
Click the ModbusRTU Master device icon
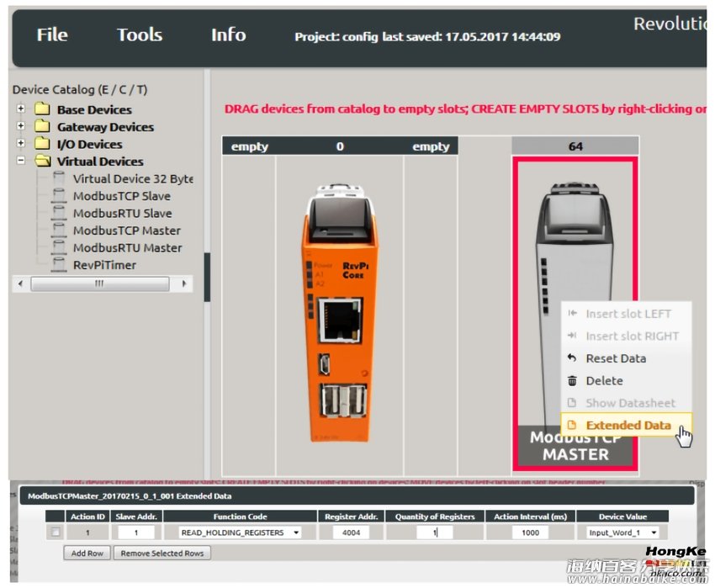(x=59, y=247)
